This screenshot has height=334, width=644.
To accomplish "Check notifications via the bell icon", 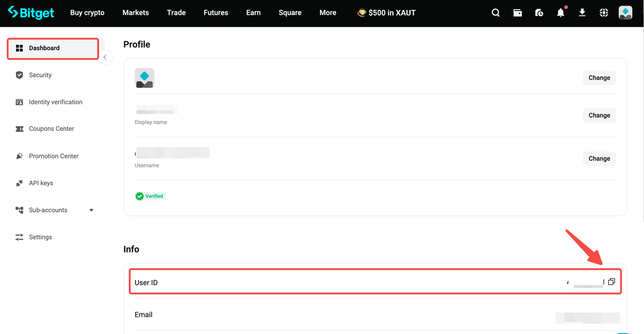I will click(x=560, y=13).
